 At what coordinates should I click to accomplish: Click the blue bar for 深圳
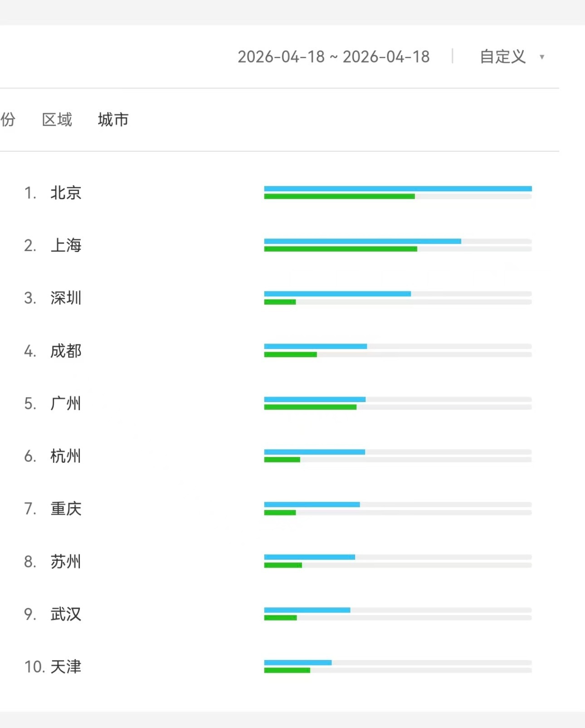(337, 294)
